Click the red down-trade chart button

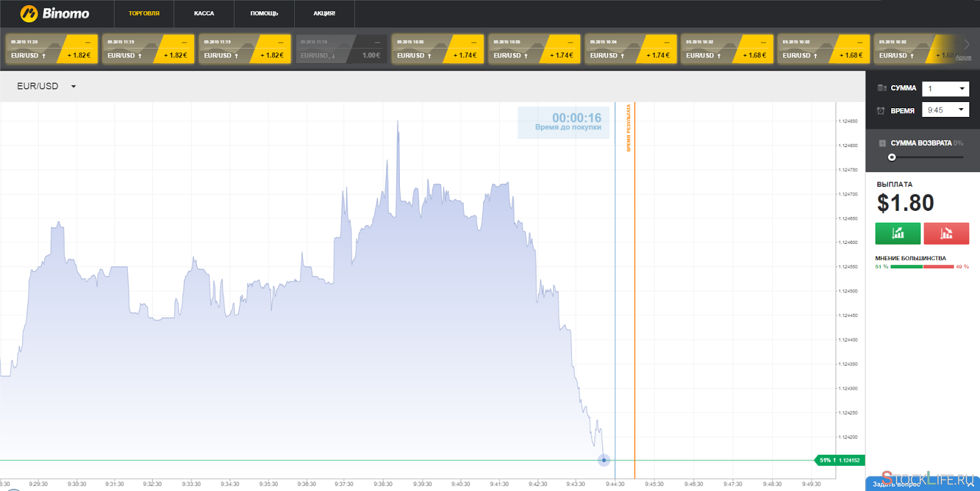point(946,233)
